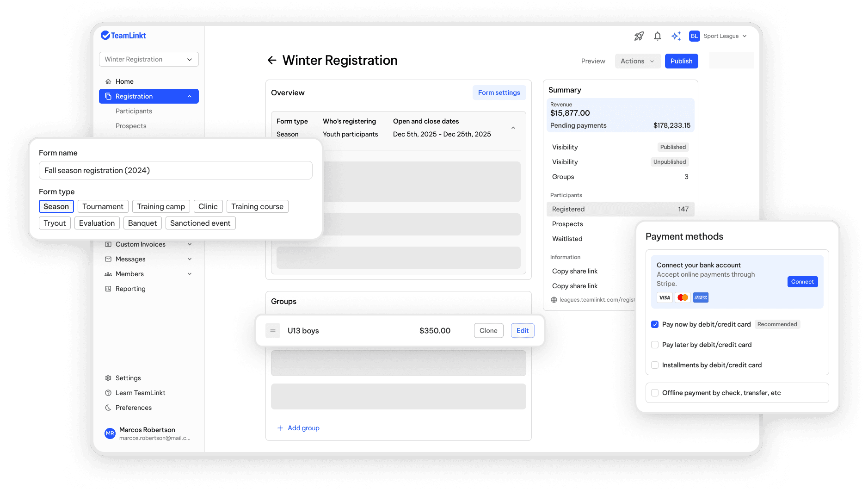868x489 pixels.
Task: Click the back arrow beside Winter Registration
Action: (271, 60)
